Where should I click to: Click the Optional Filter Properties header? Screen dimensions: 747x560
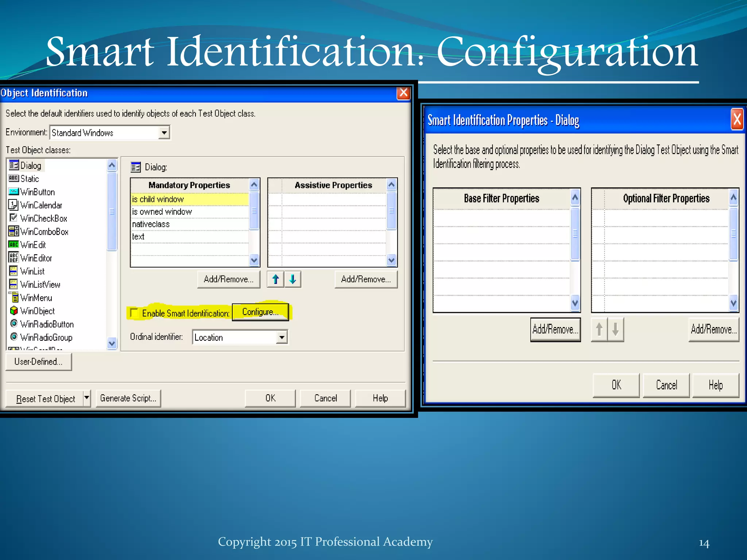tap(666, 199)
